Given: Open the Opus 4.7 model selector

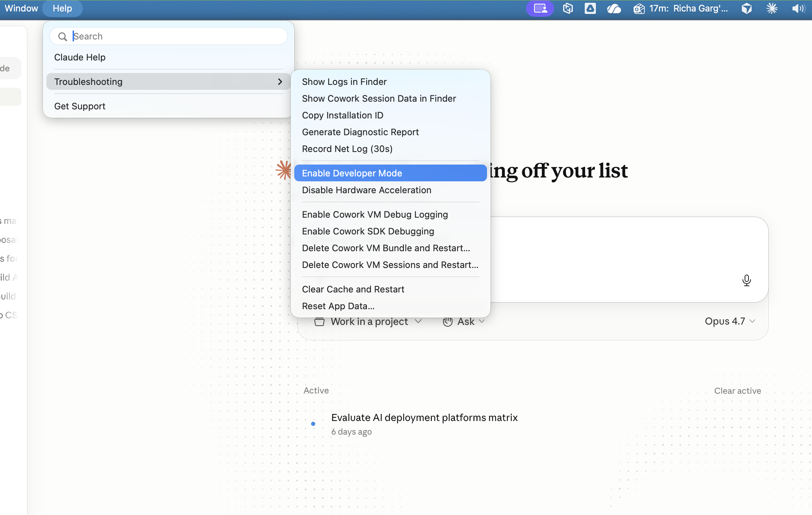Looking at the screenshot, I should coord(730,321).
